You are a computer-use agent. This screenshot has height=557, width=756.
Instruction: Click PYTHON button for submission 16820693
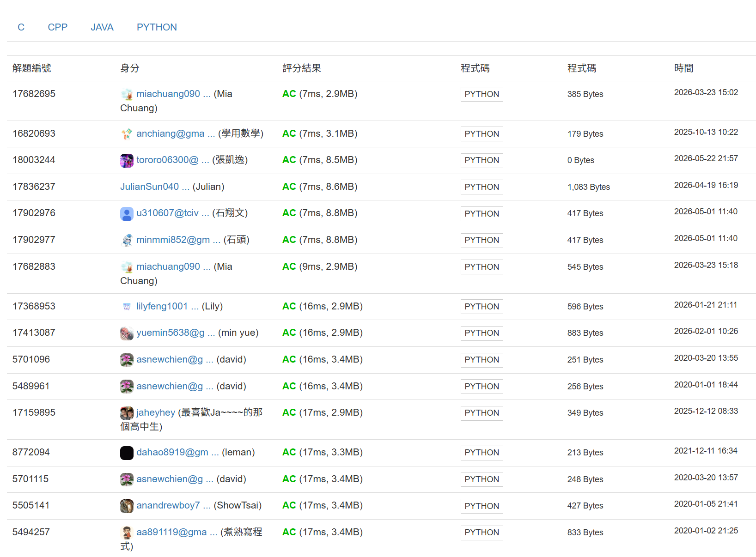click(482, 134)
